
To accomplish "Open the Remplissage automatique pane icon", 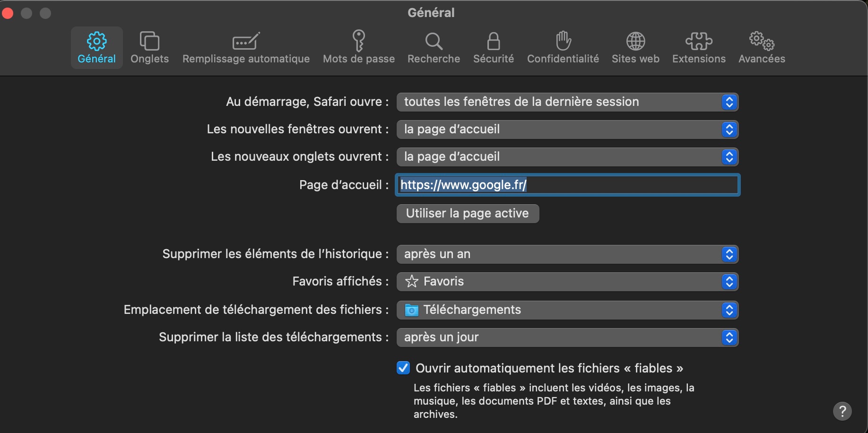I will tap(246, 42).
